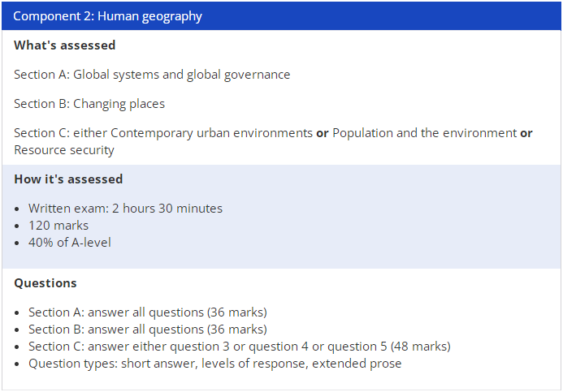Click the 120 marks bullet item
563x392 pixels.
tap(58, 226)
